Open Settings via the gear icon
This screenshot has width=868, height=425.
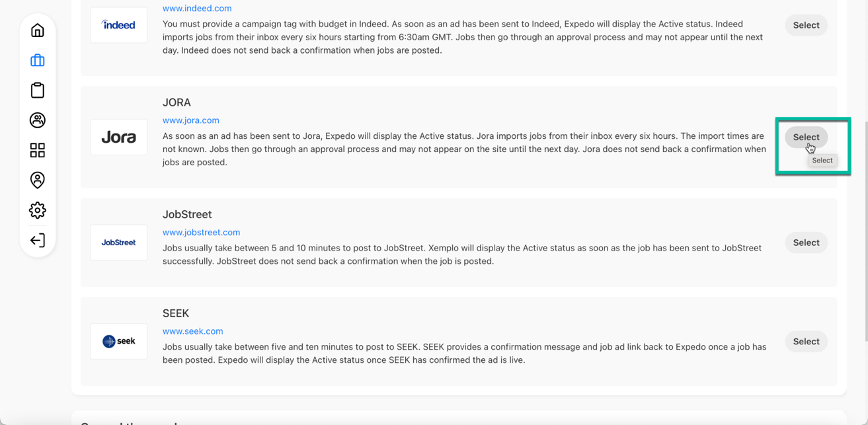(37, 210)
